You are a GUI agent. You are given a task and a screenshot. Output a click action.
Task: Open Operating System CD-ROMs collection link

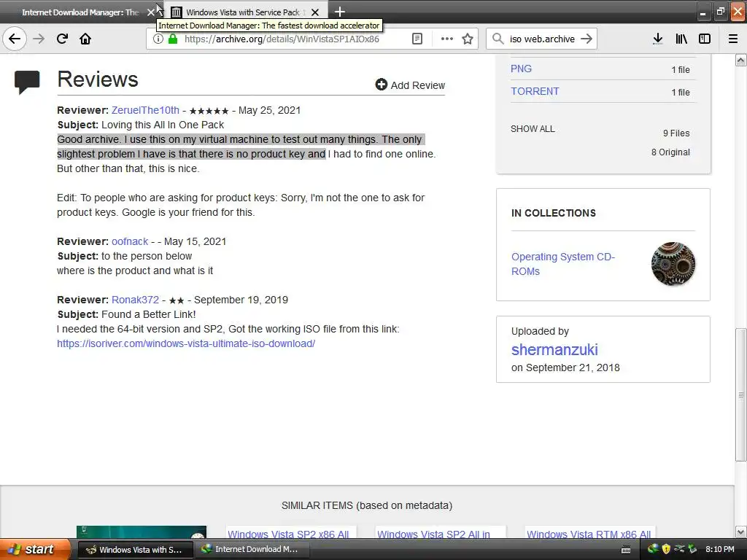(563, 264)
